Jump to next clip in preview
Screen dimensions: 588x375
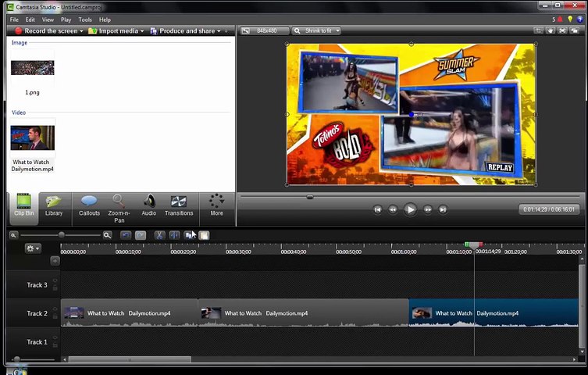point(443,209)
